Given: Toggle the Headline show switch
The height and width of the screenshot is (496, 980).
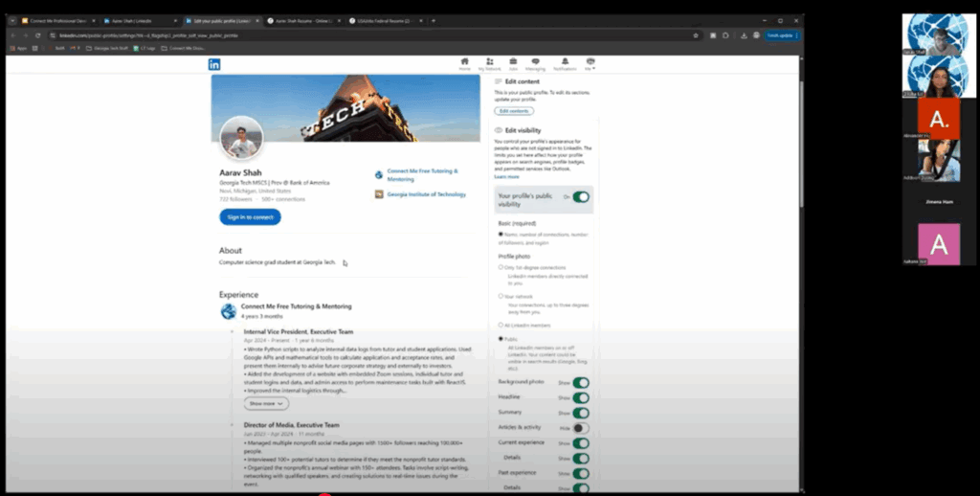Looking at the screenshot, I should pyautogui.click(x=581, y=397).
